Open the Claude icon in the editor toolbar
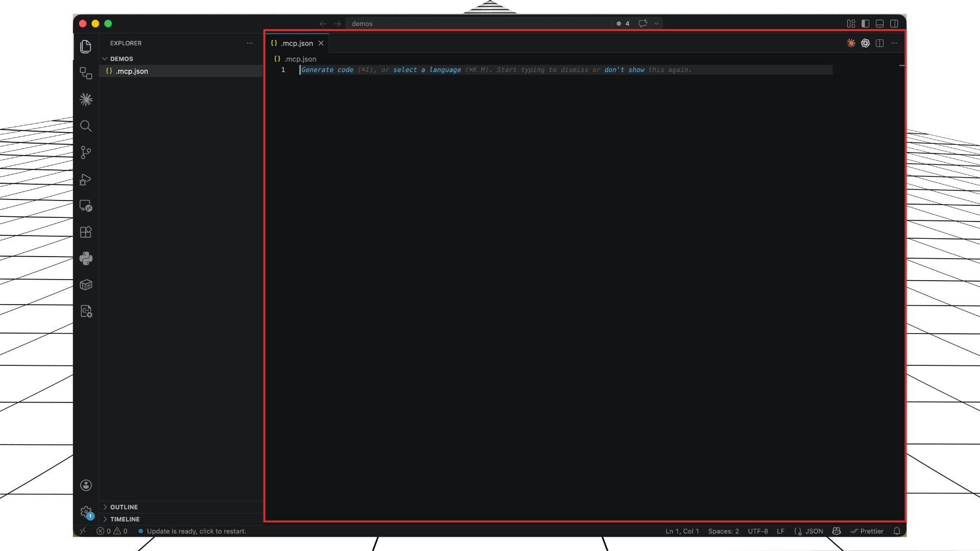The height and width of the screenshot is (551, 980). point(851,43)
